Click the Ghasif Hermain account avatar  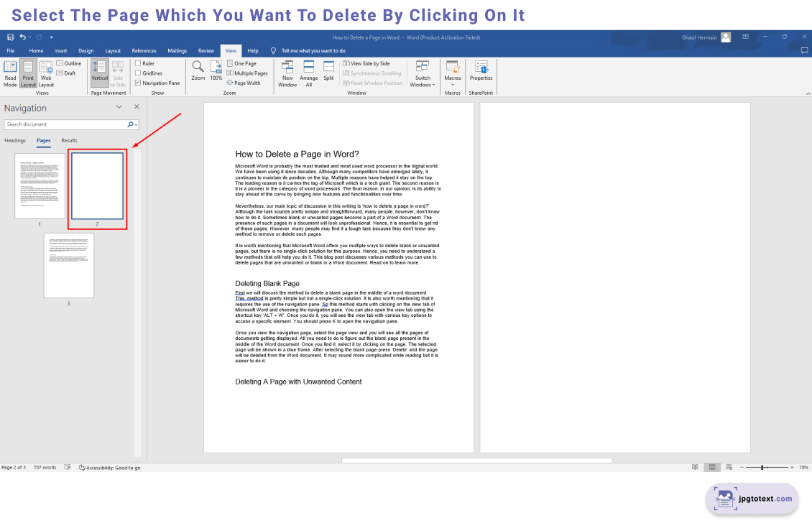pos(726,37)
